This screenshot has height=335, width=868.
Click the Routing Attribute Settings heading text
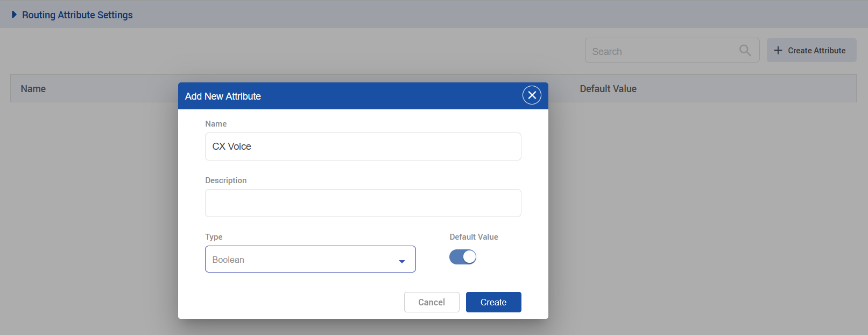point(77,15)
